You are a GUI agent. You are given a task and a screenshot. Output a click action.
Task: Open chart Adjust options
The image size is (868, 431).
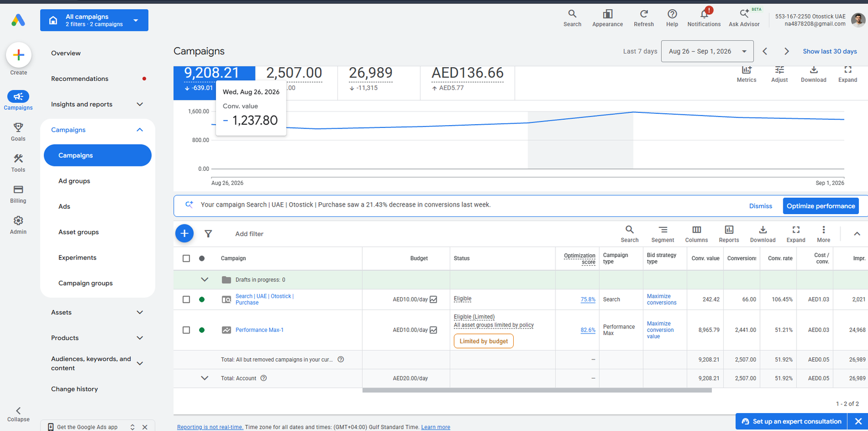click(x=780, y=74)
